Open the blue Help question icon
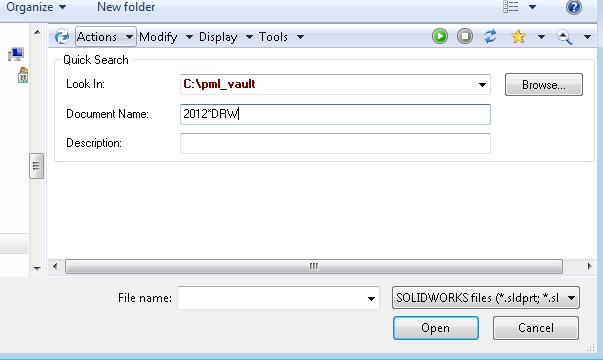The height and width of the screenshot is (360, 603). pos(573,7)
